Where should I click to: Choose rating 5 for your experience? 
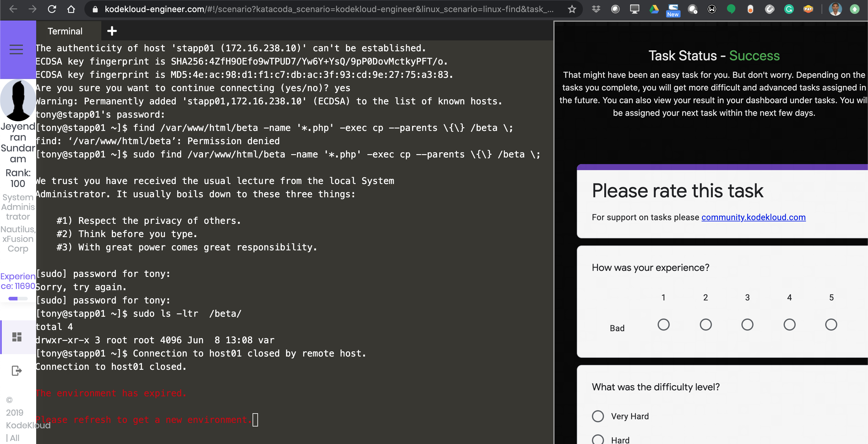(831, 325)
